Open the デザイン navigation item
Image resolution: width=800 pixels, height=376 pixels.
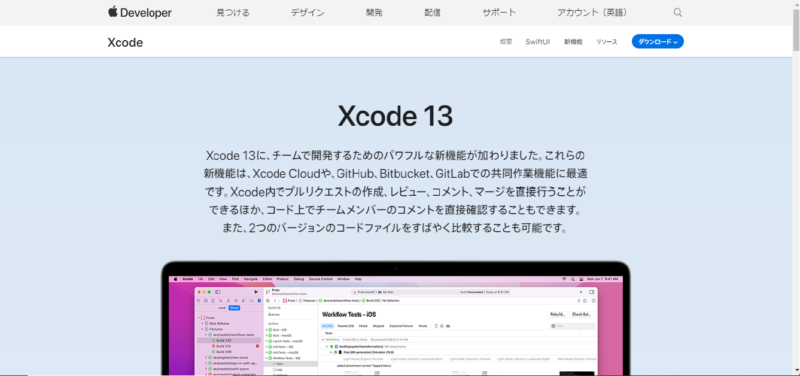tap(308, 13)
